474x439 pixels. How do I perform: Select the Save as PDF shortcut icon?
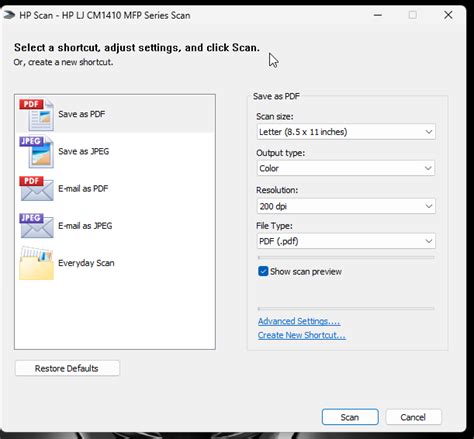pos(36,114)
